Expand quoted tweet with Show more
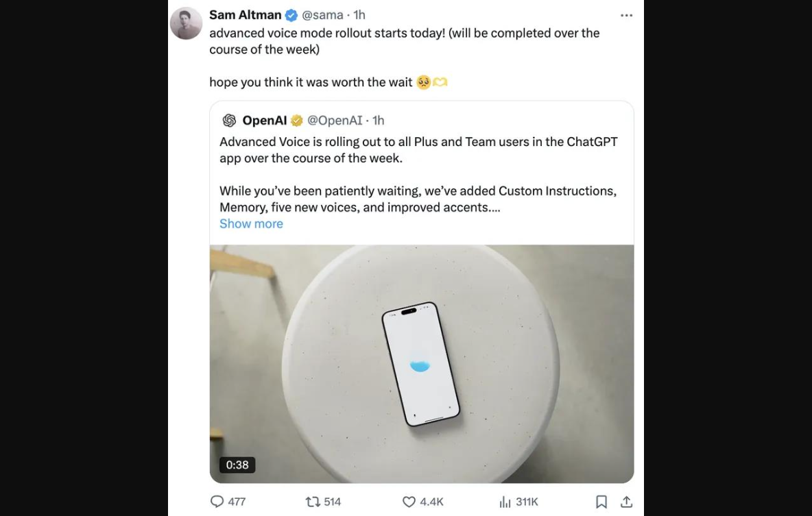 (x=251, y=224)
